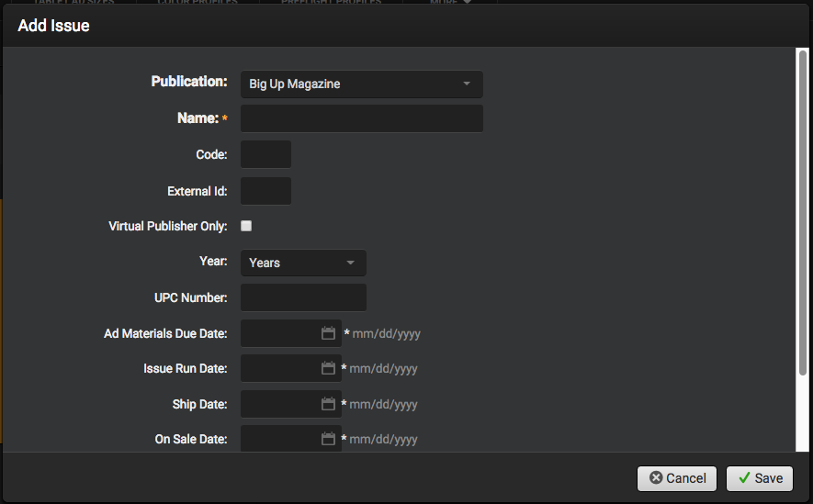The height and width of the screenshot is (504, 813).
Task: Focus the Ad Materials Due Date text box
Action: tap(279, 333)
